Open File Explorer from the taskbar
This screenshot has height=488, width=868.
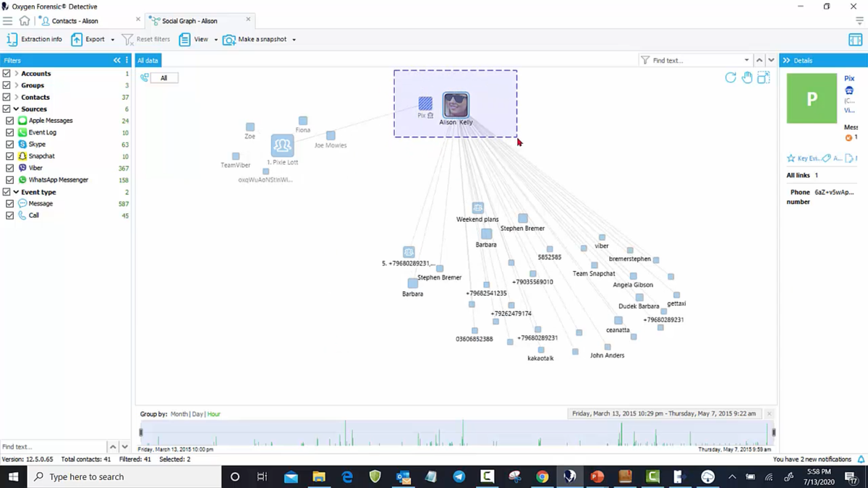[x=319, y=476]
